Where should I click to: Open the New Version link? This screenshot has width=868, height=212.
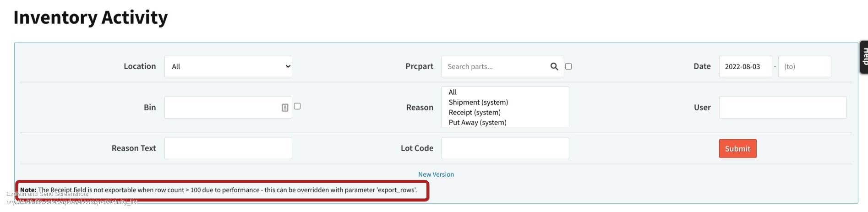click(436, 174)
